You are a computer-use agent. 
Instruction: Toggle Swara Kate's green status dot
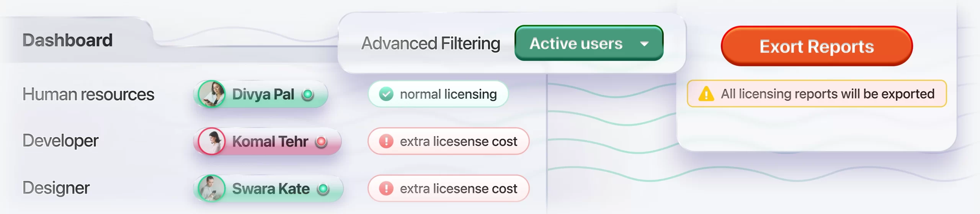tap(323, 189)
